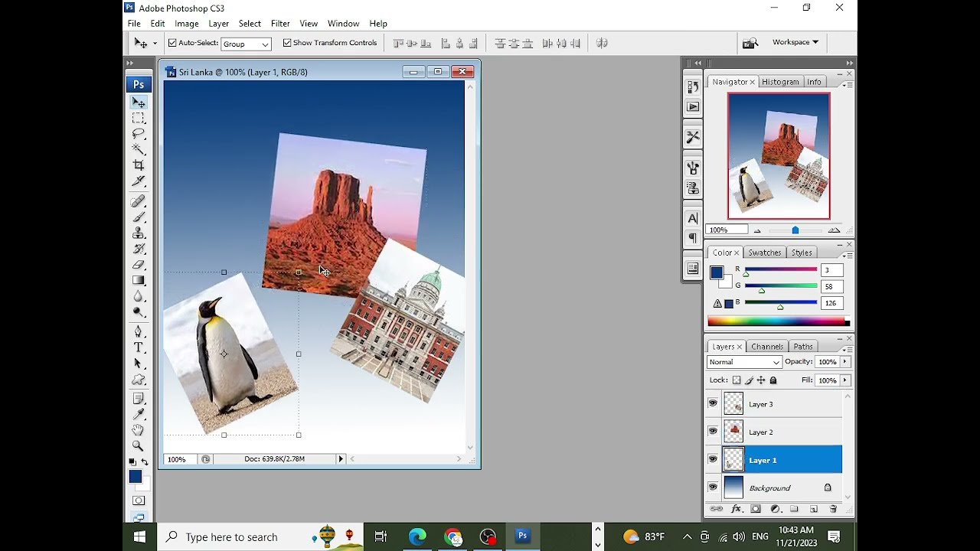Open the Navigator panel options menu
This screenshot has height=551, width=980.
[848, 84]
